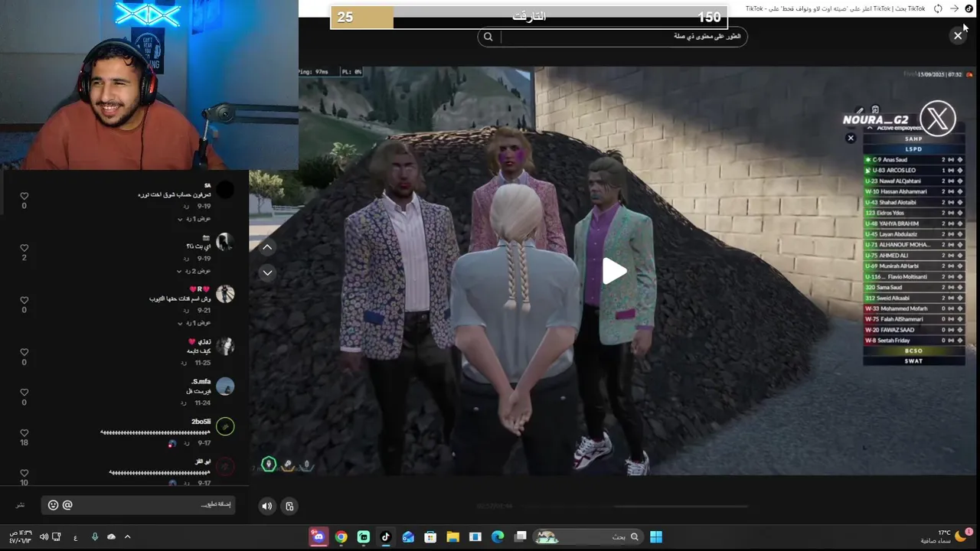
Task: Open emoji picker in comment box
Action: (53, 505)
